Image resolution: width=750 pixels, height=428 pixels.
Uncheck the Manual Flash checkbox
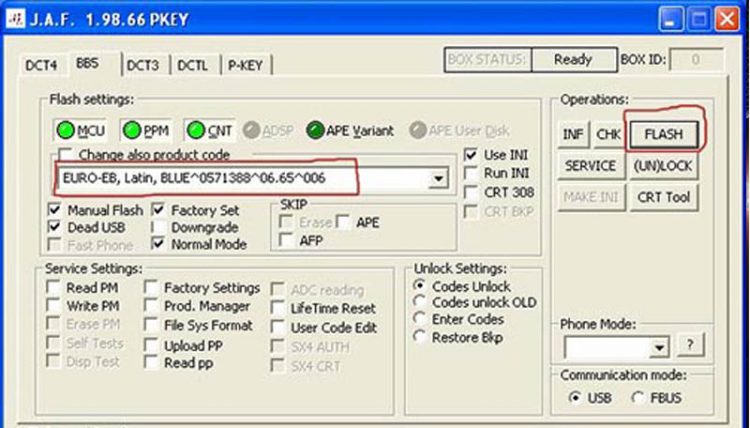point(55,209)
